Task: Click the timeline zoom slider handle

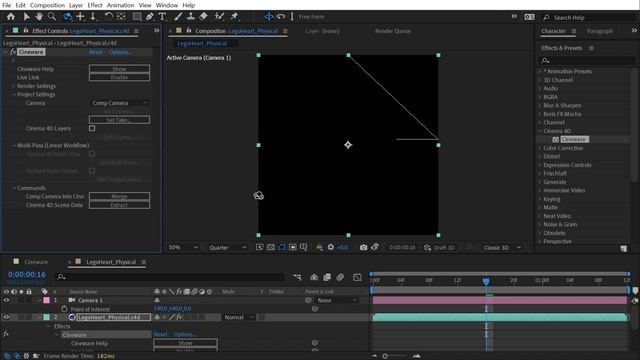Action: (x=384, y=356)
